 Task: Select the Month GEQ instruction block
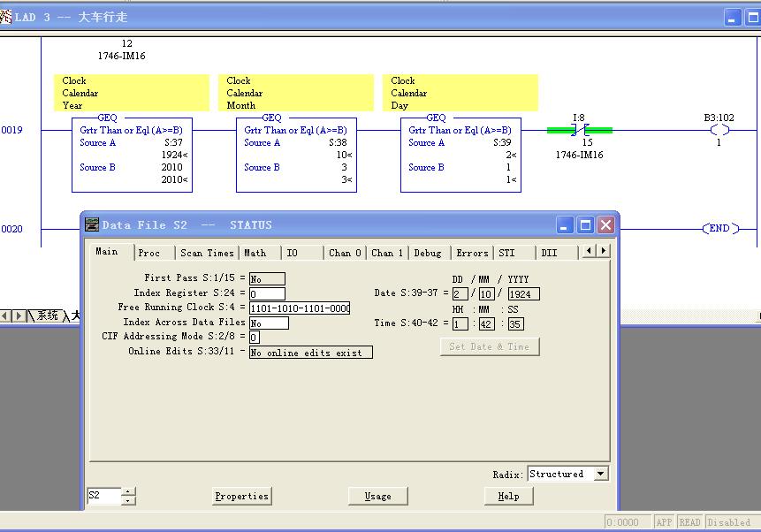[x=297, y=154]
